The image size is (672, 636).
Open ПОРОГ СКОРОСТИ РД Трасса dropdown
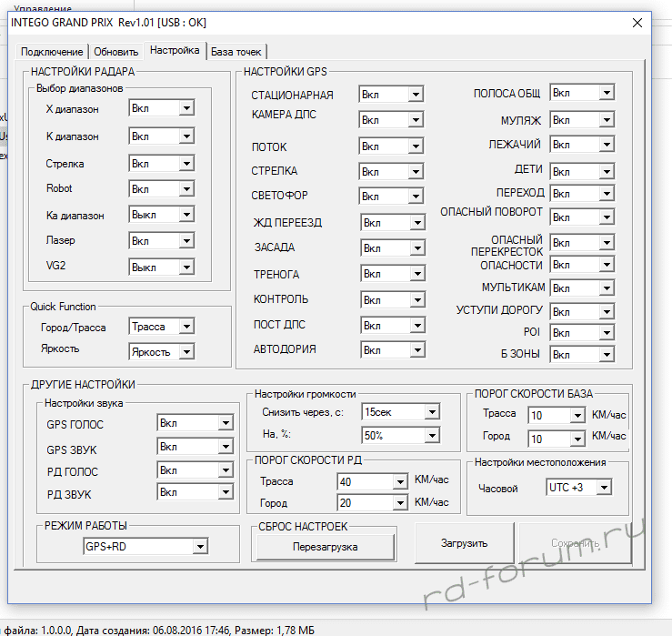373,481
